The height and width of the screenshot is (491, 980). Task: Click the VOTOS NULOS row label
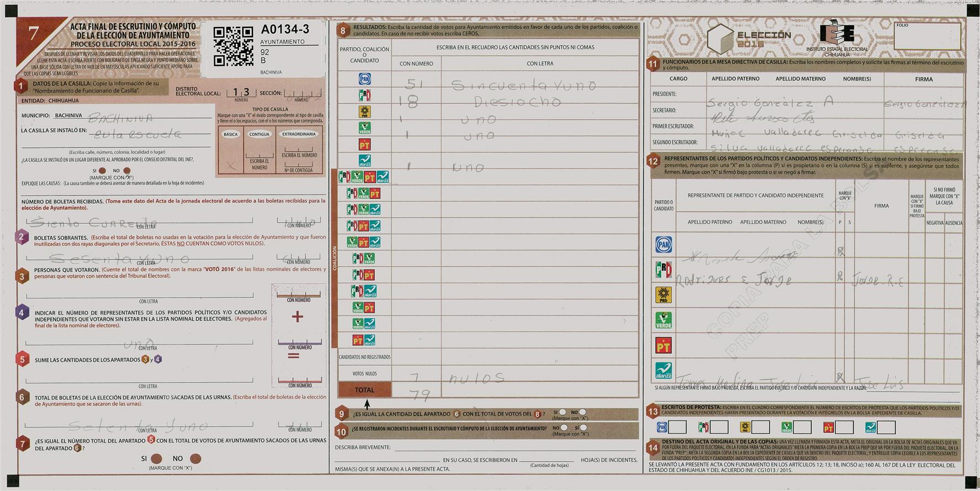coord(364,374)
